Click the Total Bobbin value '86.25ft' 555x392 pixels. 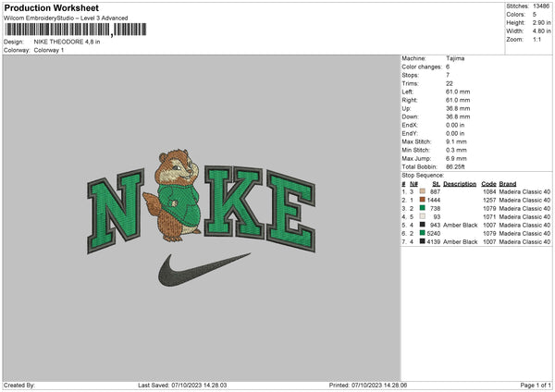click(455, 166)
